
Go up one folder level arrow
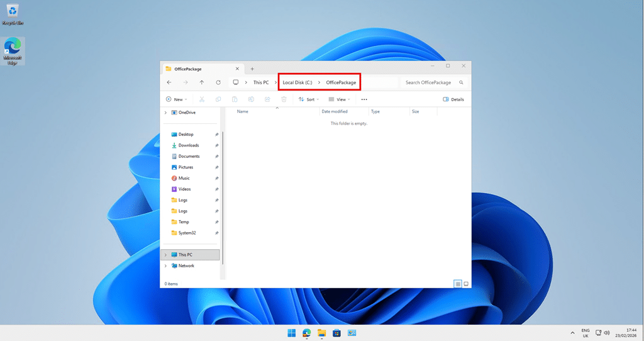pyautogui.click(x=202, y=82)
